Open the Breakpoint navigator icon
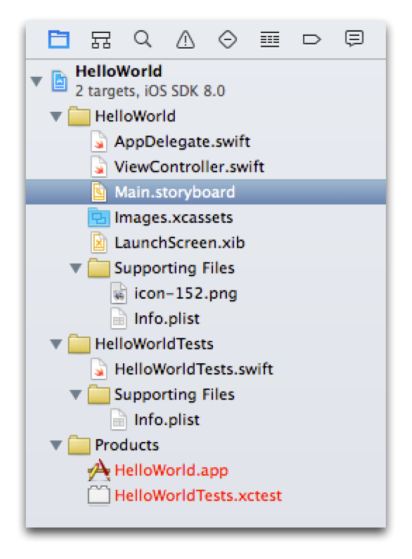412x559 pixels. point(312,39)
